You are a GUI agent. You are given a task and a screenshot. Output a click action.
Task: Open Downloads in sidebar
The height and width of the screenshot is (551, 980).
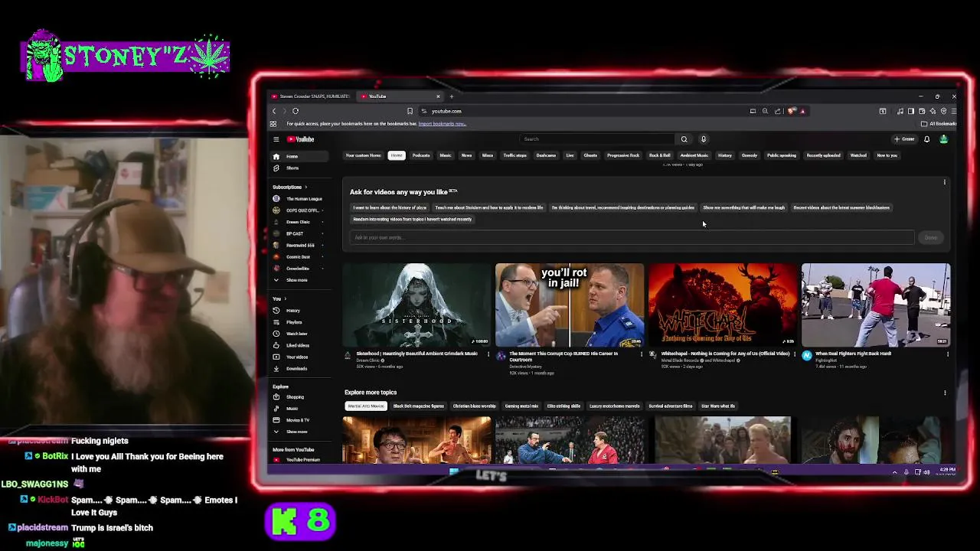(299, 368)
